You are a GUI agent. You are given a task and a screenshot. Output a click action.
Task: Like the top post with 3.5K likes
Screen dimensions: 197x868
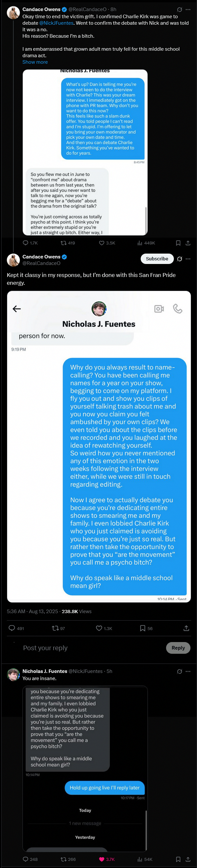pos(102,243)
